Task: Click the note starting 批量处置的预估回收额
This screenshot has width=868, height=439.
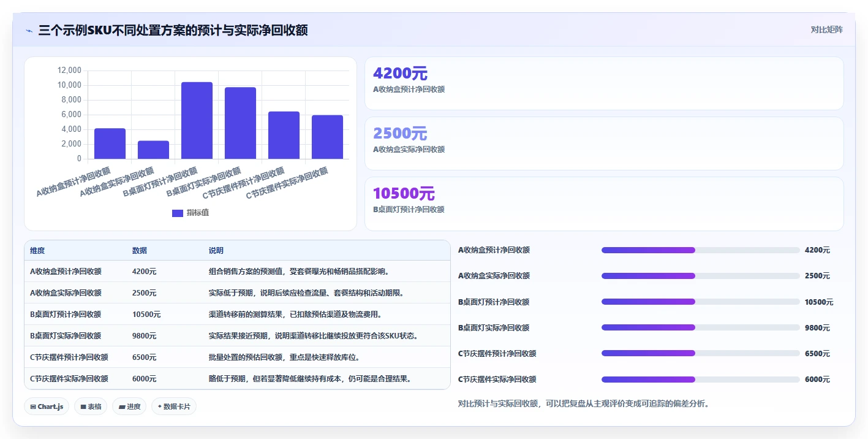Action: pyautogui.click(x=285, y=357)
